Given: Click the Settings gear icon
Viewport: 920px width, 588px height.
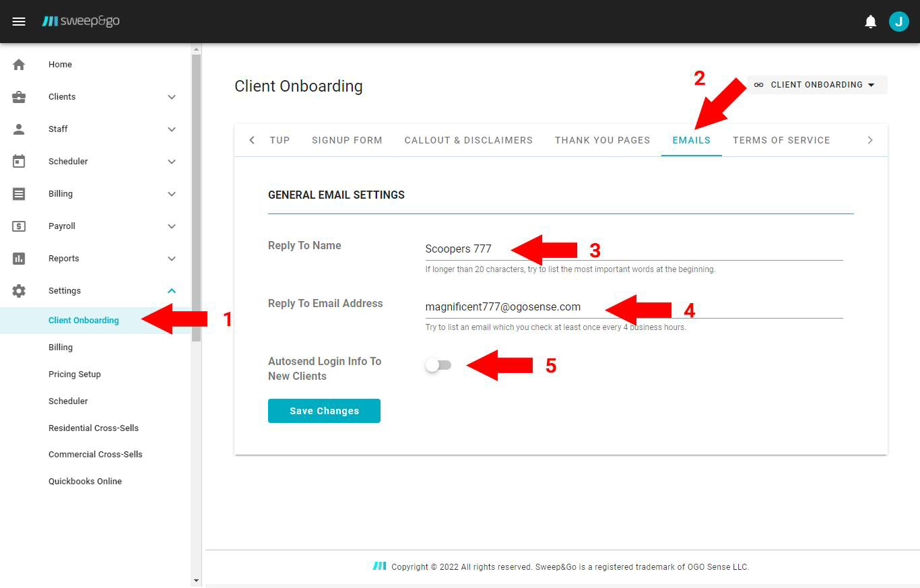Looking at the screenshot, I should click(19, 290).
